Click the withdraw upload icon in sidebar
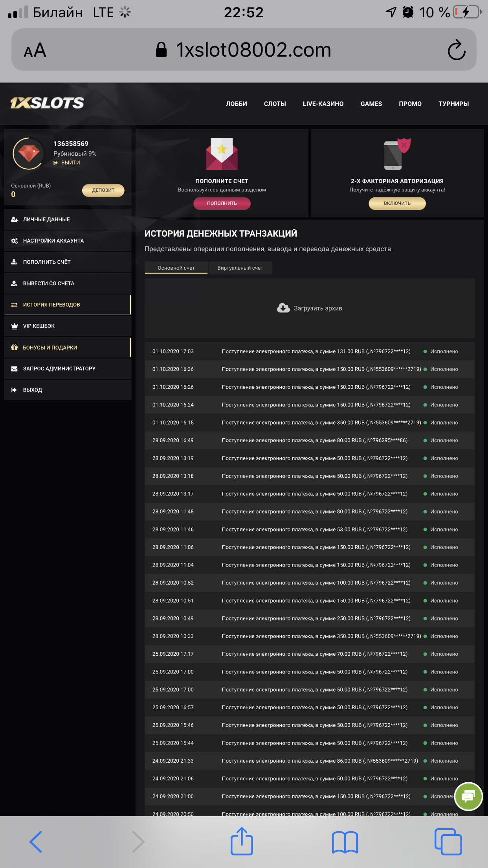Viewport: 488px width, 868px height. pyautogui.click(x=14, y=283)
